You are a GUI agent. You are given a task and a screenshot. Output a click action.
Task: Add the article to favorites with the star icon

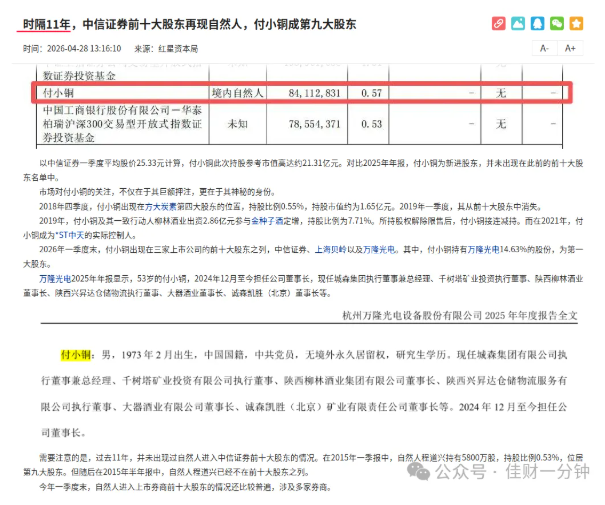point(576,24)
